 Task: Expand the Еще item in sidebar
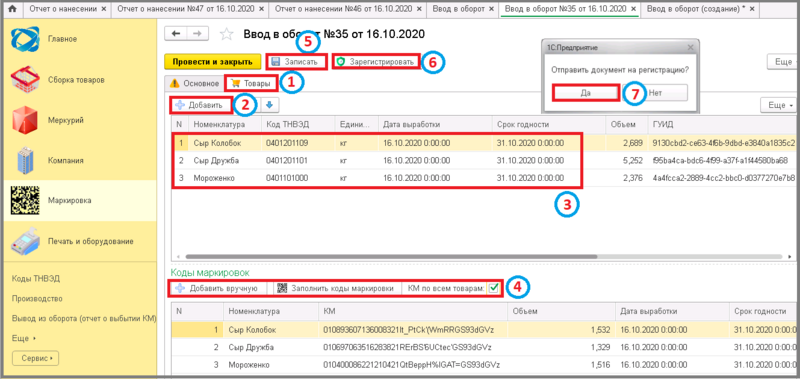point(24,338)
